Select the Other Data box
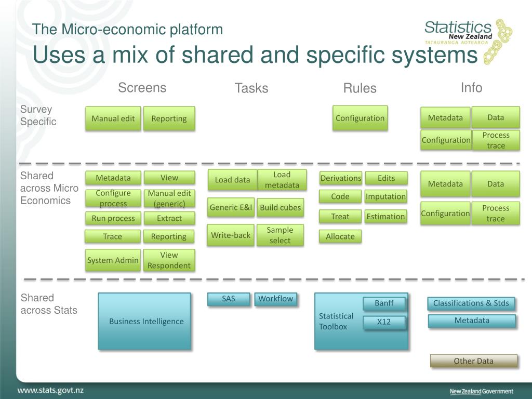This screenshot has height=399, width=532. (474, 361)
